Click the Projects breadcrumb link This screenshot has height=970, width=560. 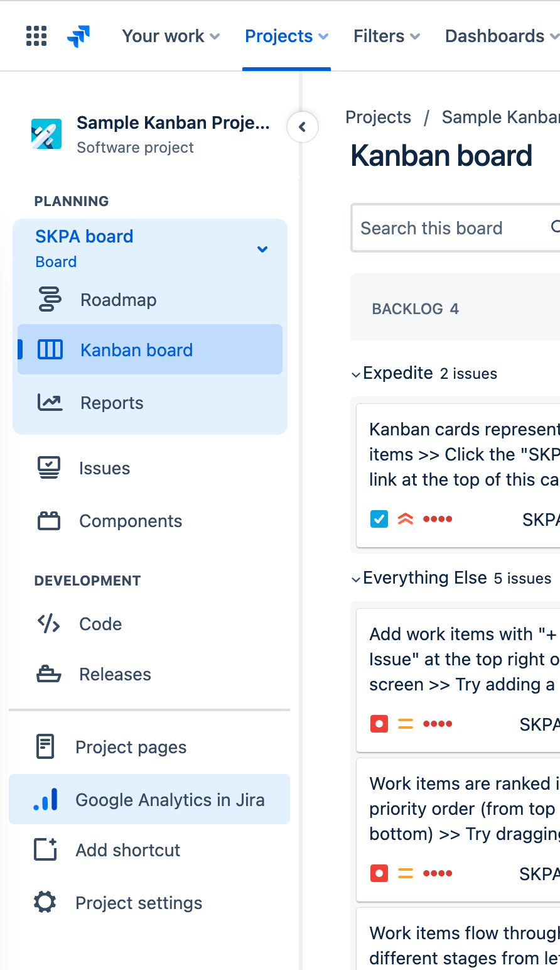coord(378,117)
